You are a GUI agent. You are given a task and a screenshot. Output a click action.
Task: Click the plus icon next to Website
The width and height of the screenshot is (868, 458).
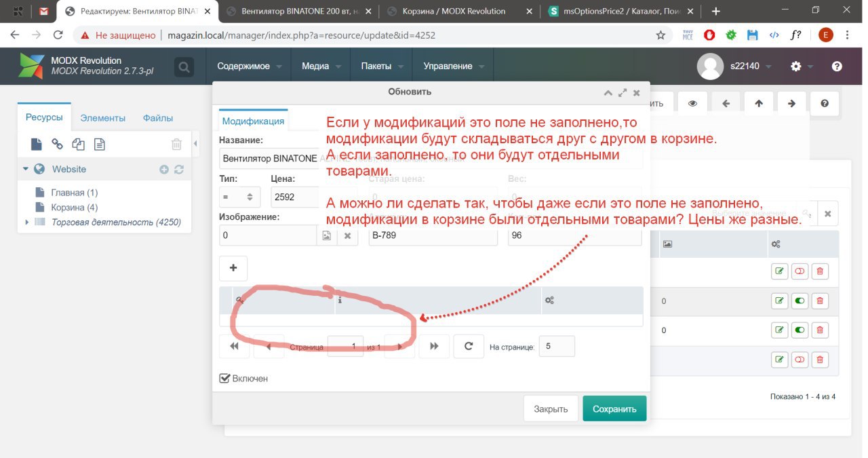[x=164, y=170]
